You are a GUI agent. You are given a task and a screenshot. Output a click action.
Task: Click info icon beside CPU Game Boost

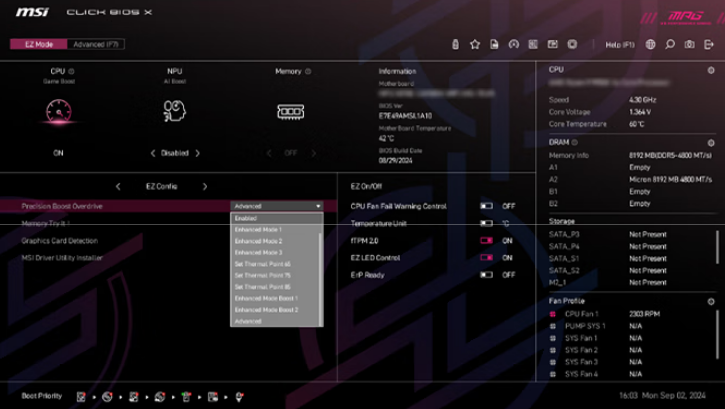click(71, 71)
